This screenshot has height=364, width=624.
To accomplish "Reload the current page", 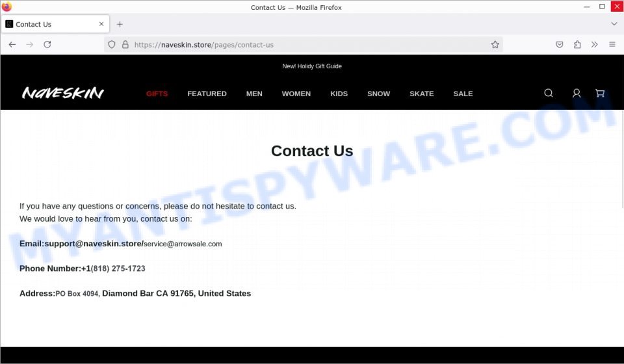I will tap(47, 45).
